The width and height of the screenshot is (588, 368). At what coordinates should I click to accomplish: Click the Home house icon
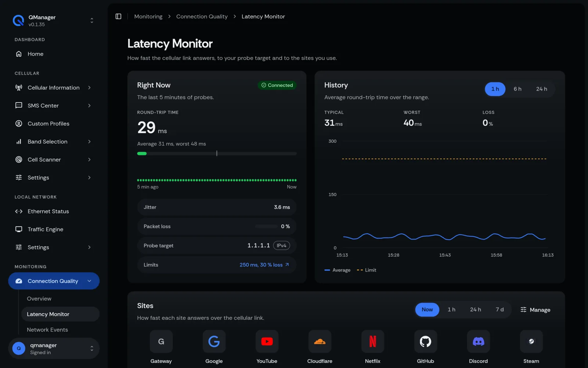(19, 54)
